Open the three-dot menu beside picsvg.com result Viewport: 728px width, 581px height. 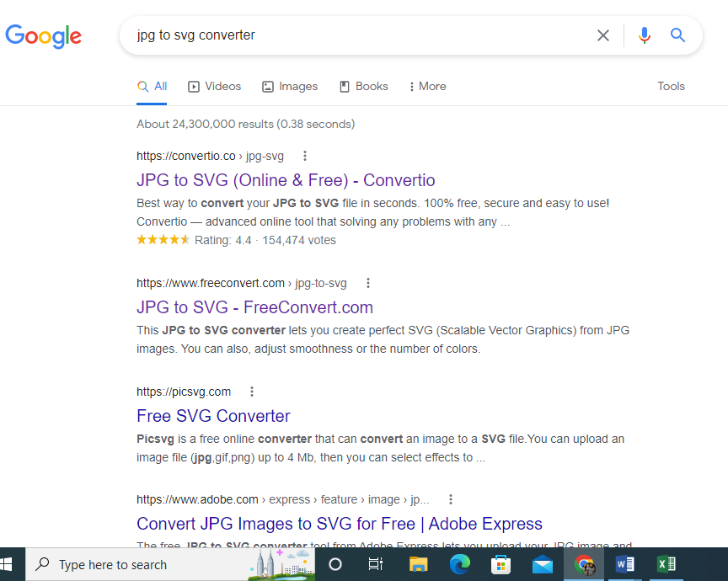[251, 391]
